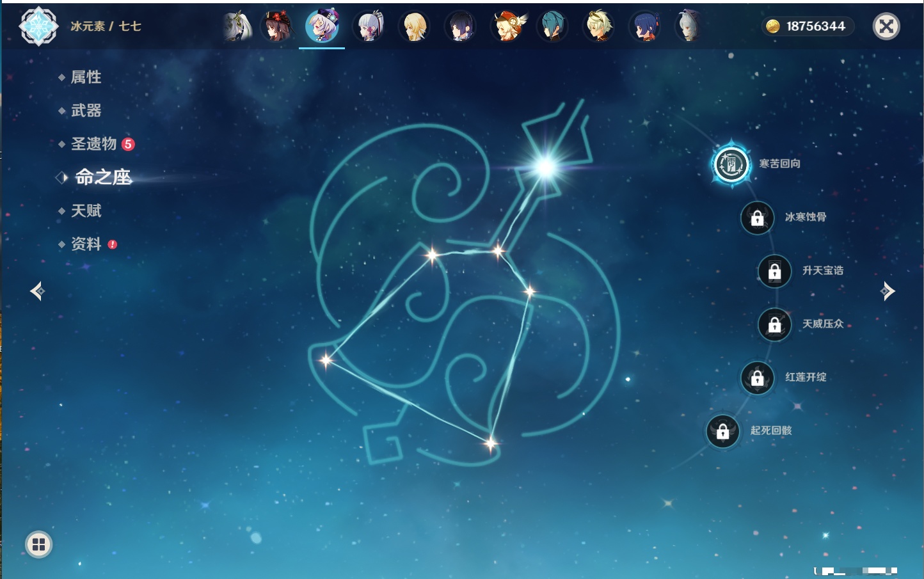Open the 资料 profile menu
Viewport: 924px width, 579px height.
coord(87,244)
